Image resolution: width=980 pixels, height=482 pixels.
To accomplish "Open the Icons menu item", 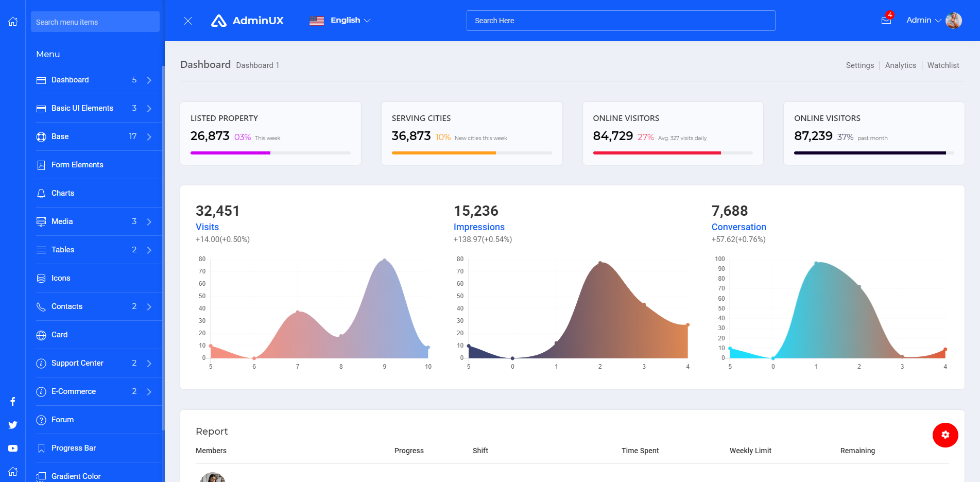I will coord(98,278).
